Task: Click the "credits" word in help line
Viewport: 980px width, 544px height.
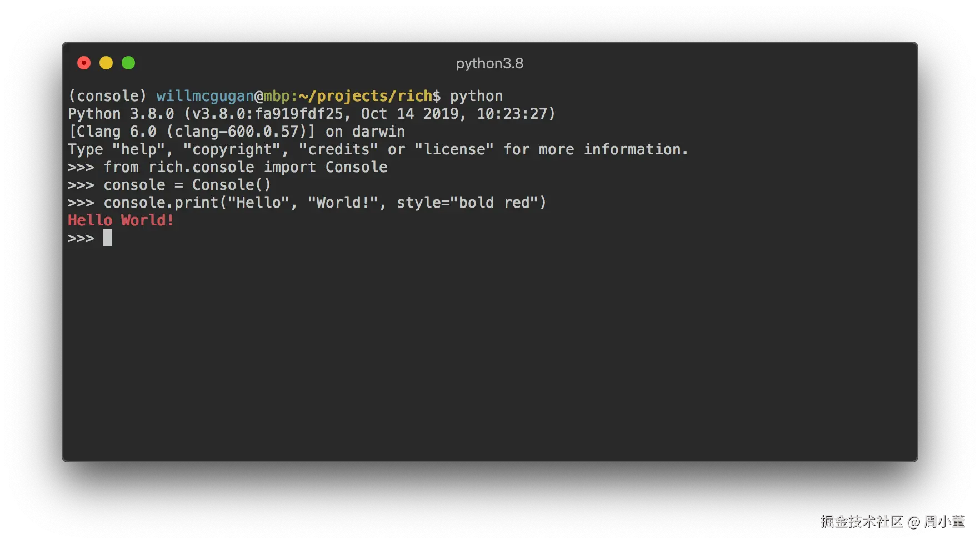Action: tap(338, 149)
